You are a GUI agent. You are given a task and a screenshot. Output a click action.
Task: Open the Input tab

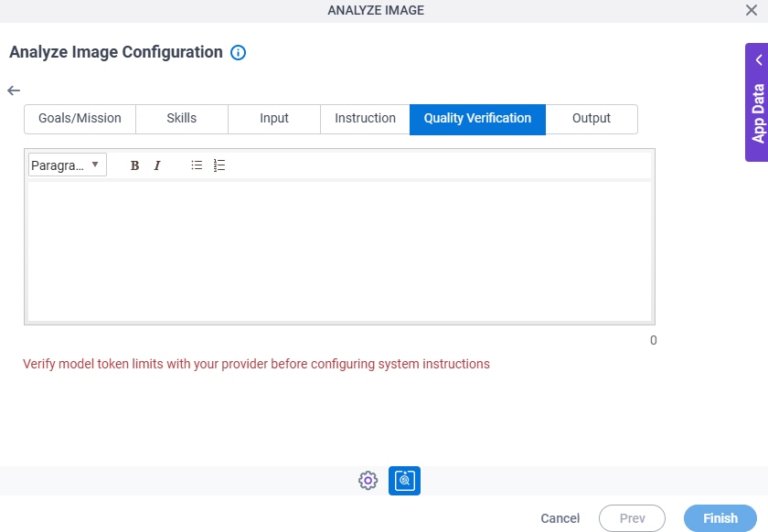point(273,119)
